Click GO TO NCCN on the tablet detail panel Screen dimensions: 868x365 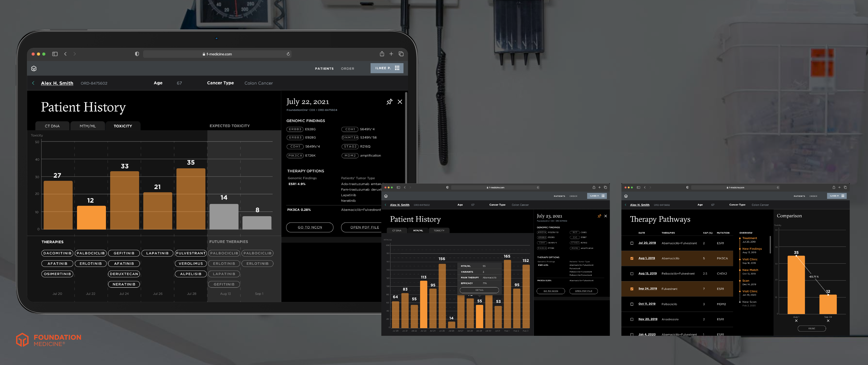click(310, 227)
